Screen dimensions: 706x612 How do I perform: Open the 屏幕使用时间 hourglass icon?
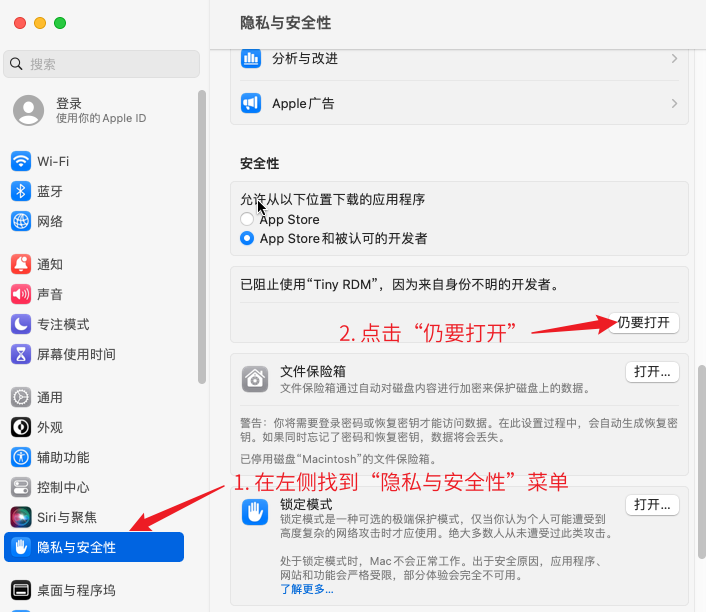21,354
